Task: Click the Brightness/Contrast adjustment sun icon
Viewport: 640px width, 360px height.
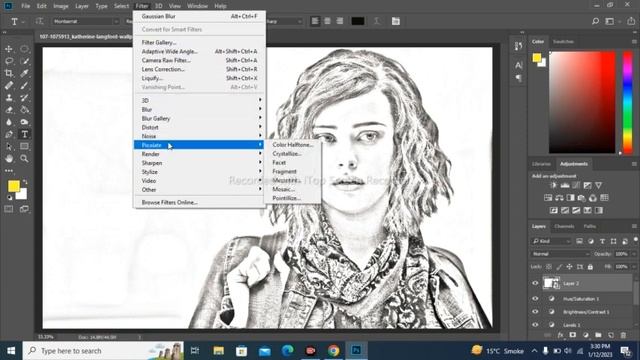Action: 553,185
